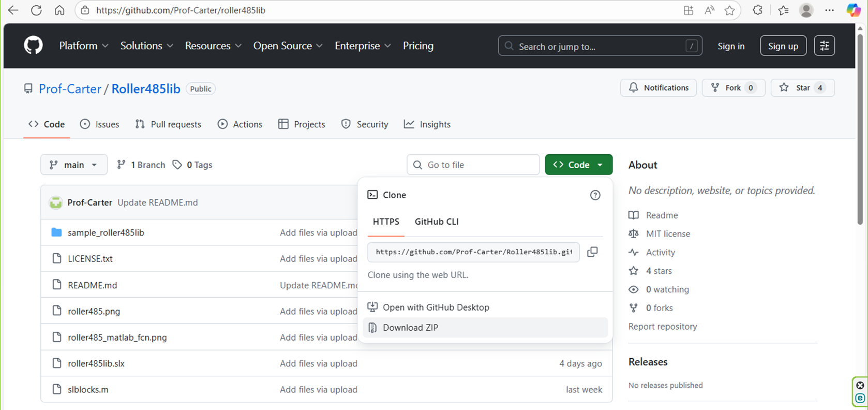Click the pulse icon beside Activity
Viewport: 868px width, 410px height.
click(x=634, y=252)
